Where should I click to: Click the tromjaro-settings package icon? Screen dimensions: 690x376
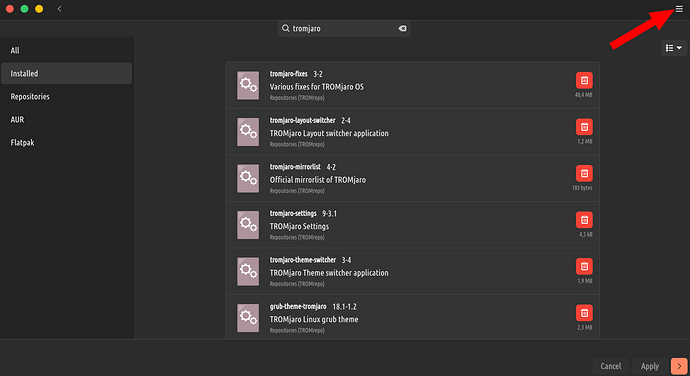248,225
